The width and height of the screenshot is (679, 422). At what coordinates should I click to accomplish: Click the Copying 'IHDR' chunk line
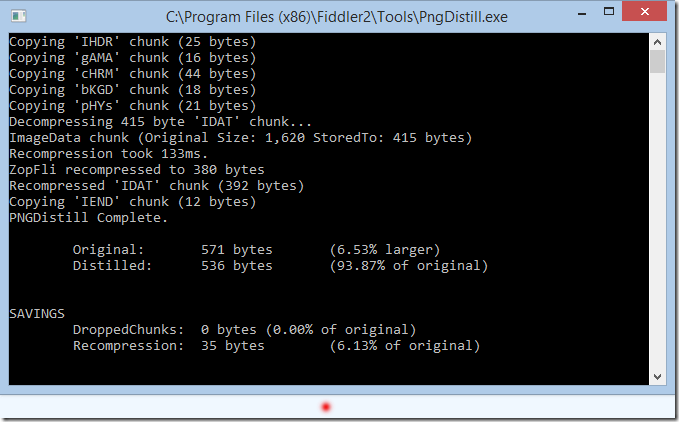coord(132,42)
